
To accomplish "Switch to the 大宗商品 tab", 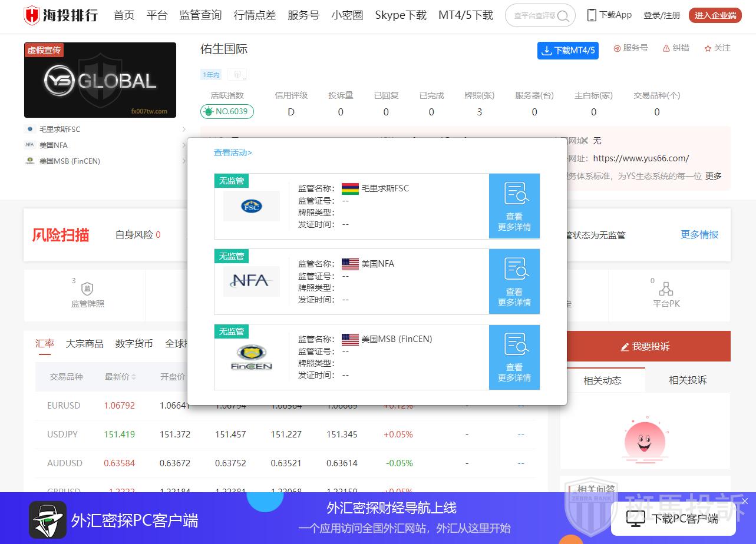I will click(84, 343).
